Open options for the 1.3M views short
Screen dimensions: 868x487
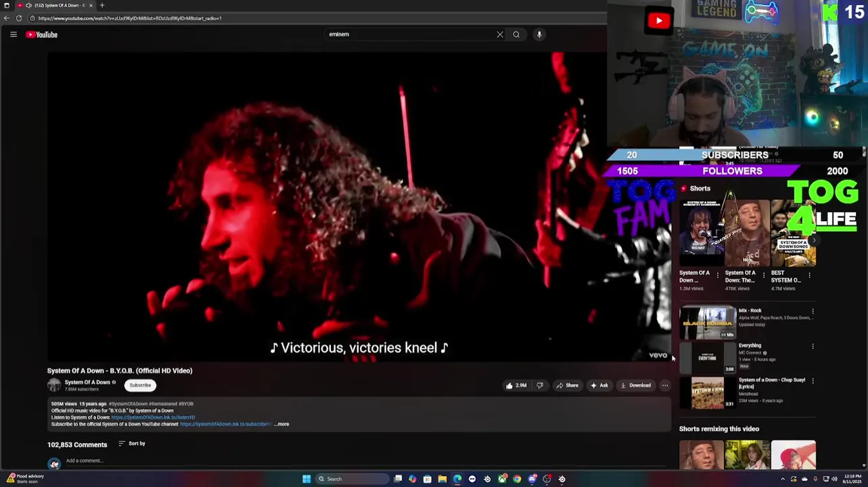pos(718,275)
